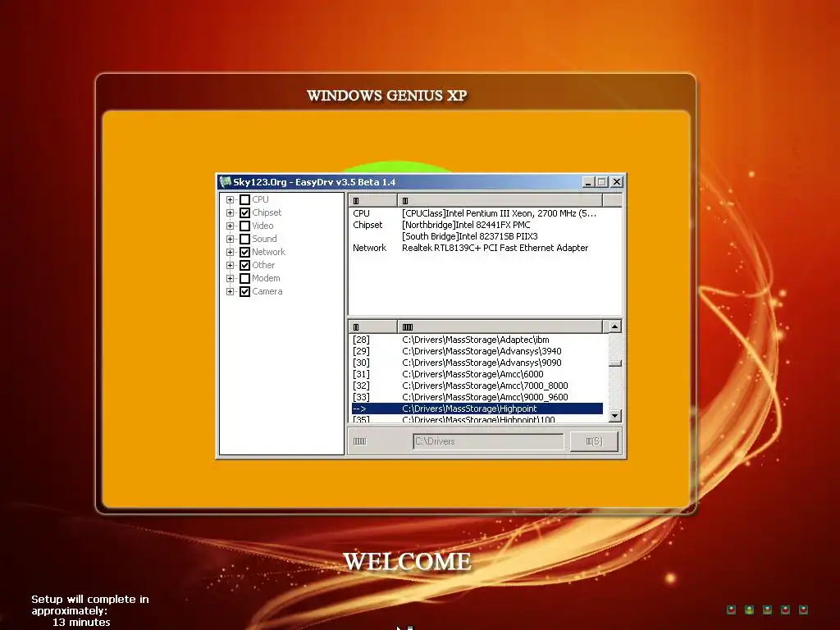Image resolution: width=840 pixels, height=630 pixels.
Task: Click the highlighted MassStorage\Highpoint row
Action: (477, 409)
